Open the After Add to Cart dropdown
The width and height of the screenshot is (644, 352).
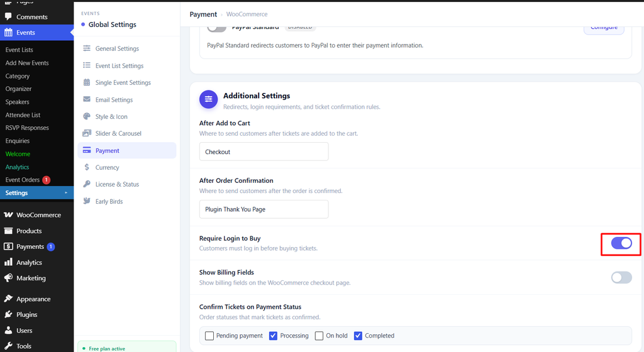[264, 151]
